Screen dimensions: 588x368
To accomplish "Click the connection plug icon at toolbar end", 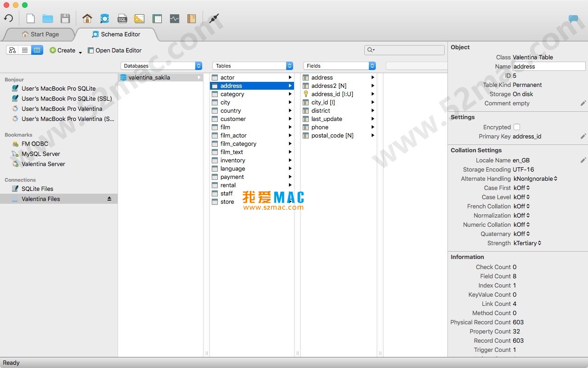I will pos(213,19).
